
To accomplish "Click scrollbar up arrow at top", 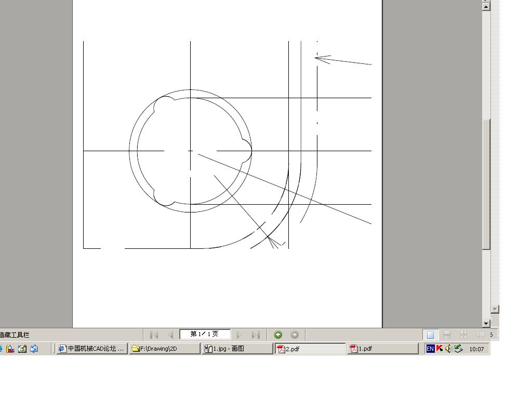I will [486, 6].
